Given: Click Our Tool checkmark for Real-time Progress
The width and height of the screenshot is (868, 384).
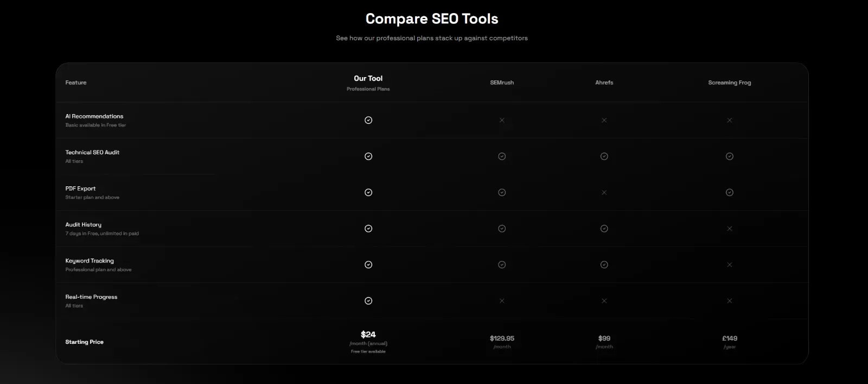Looking at the screenshot, I should tap(368, 301).
